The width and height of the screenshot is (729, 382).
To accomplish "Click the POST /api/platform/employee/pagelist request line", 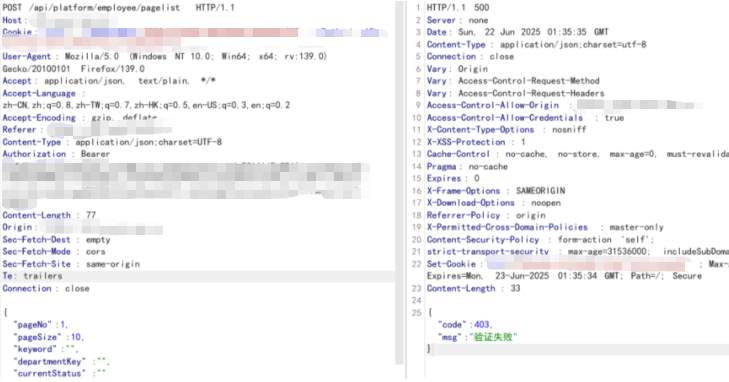I will pyautogui.click(x=119, y=8).
